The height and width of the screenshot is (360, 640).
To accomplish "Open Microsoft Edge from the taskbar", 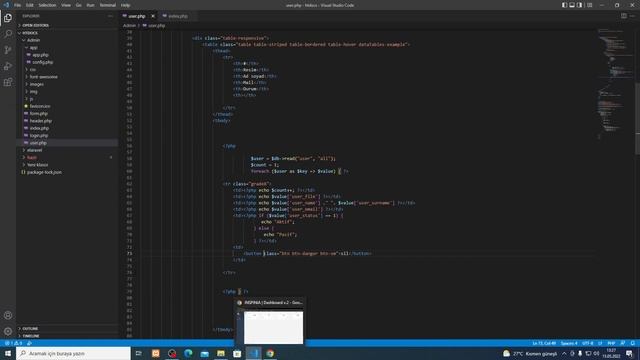I will click(188, 353).
